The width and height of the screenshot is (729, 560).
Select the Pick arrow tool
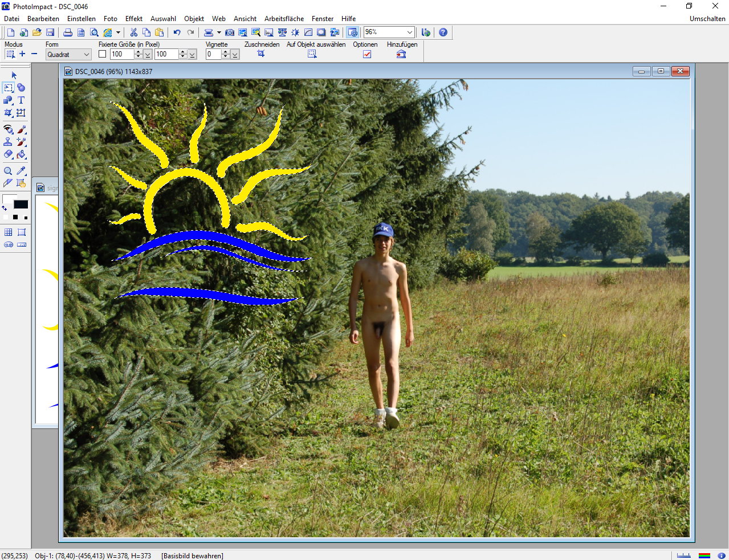point(14,75)
